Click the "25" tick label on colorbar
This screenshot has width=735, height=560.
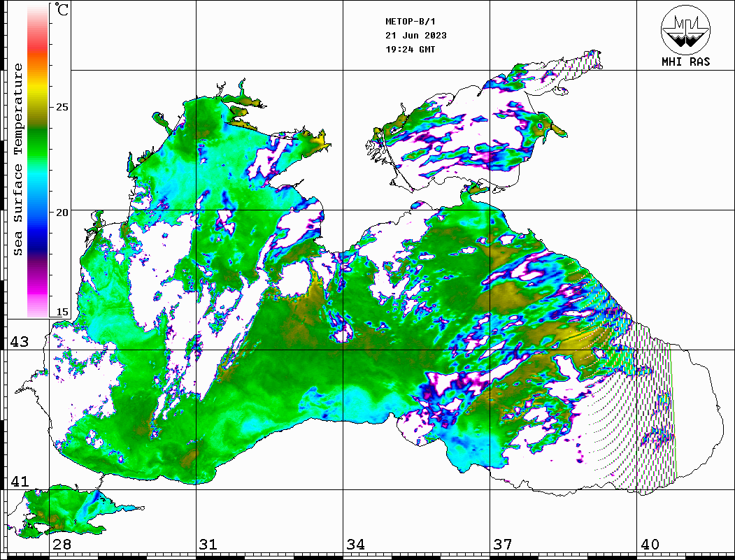[62, 107]
